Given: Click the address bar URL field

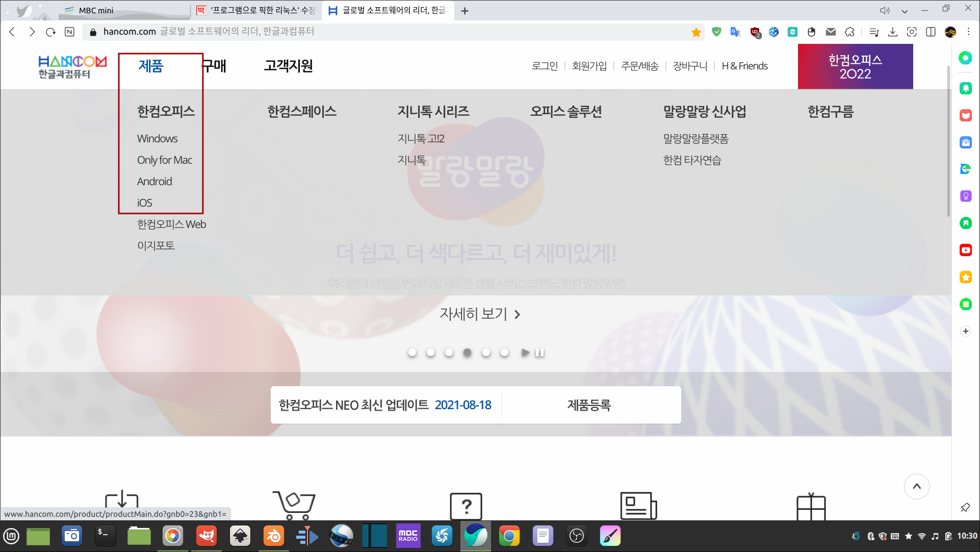Looking at the screenshot, I should pyautogui.click(x=393, y=32).
